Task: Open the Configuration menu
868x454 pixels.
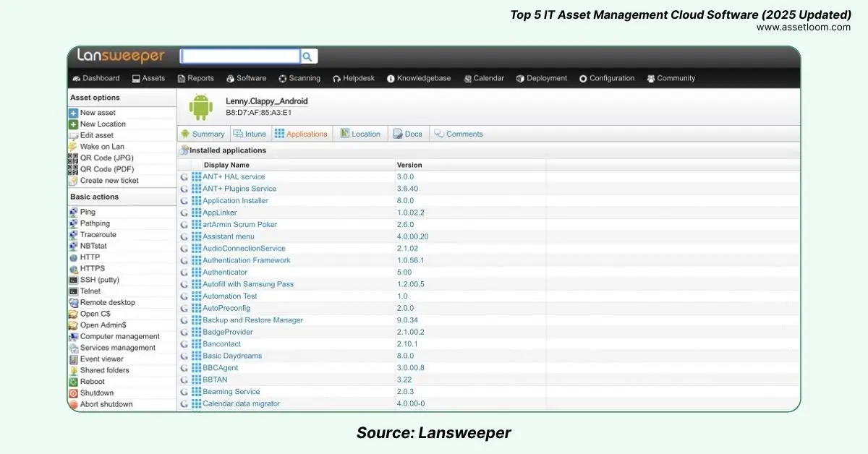Action: (x=607, y=78)
